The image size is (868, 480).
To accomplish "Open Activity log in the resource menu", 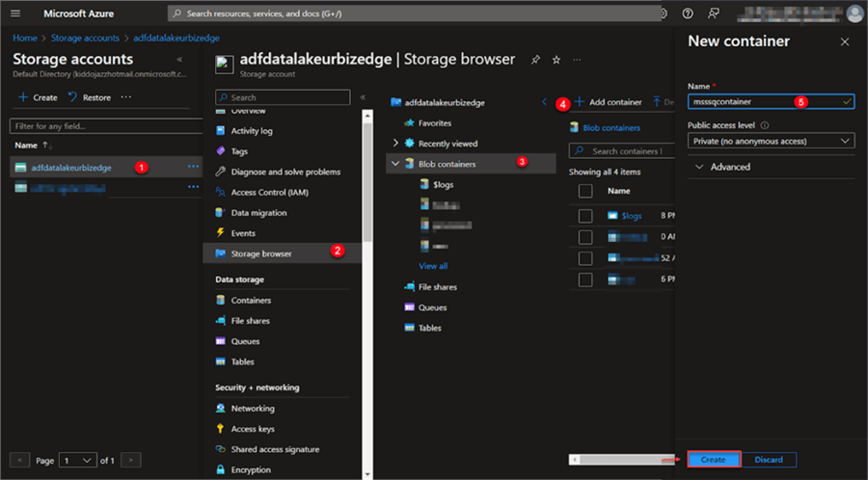I will tap(251, 131).
